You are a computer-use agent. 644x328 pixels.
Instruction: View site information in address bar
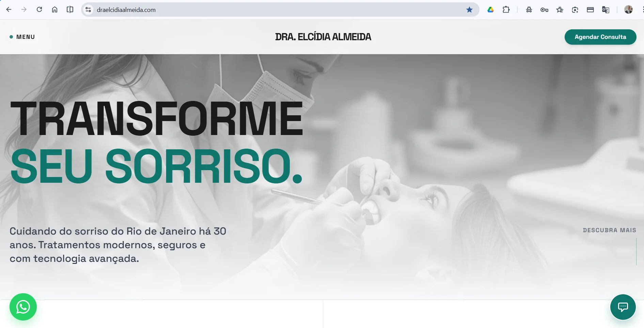point(88,10)
